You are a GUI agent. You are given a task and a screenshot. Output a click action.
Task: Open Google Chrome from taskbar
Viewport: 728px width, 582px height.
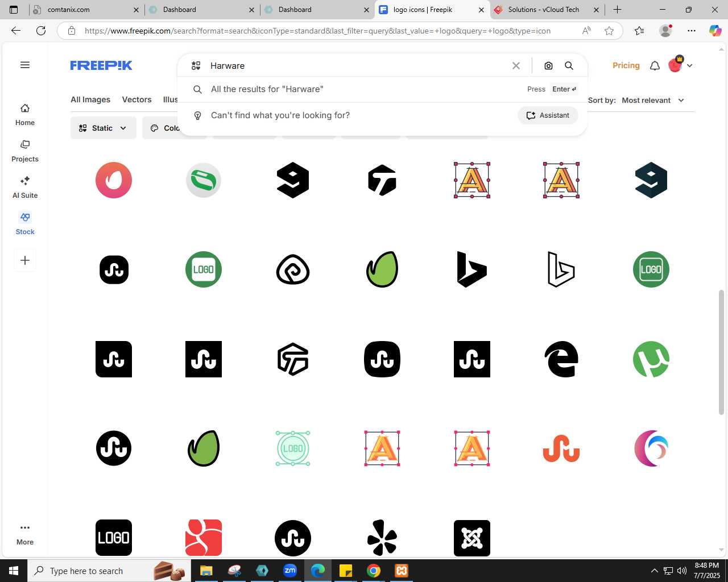[x=374, y=571]
